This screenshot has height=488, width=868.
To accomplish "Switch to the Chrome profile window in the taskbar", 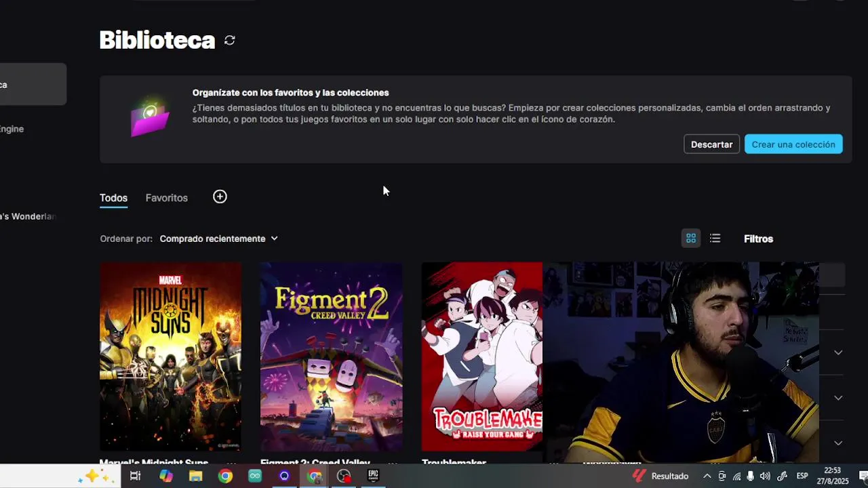I will point(314,476).
